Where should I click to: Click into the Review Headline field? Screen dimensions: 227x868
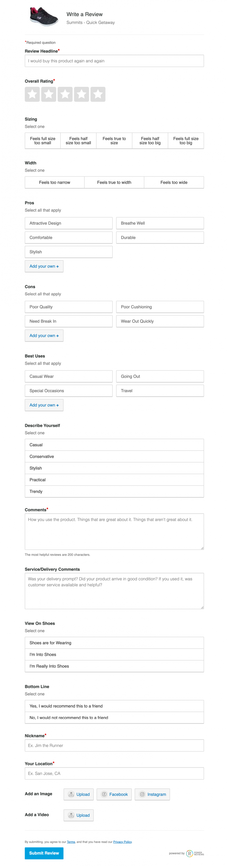click(114, 61)
